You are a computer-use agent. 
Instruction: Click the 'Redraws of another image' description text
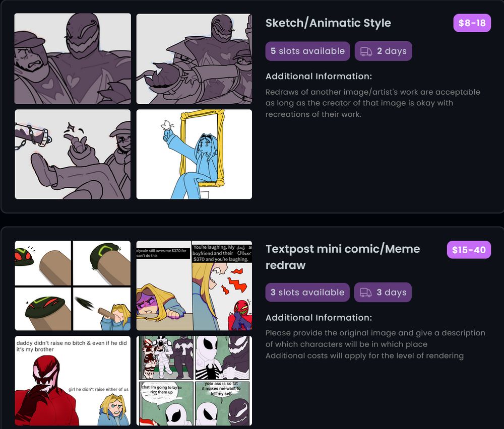(x=373, y=103)
